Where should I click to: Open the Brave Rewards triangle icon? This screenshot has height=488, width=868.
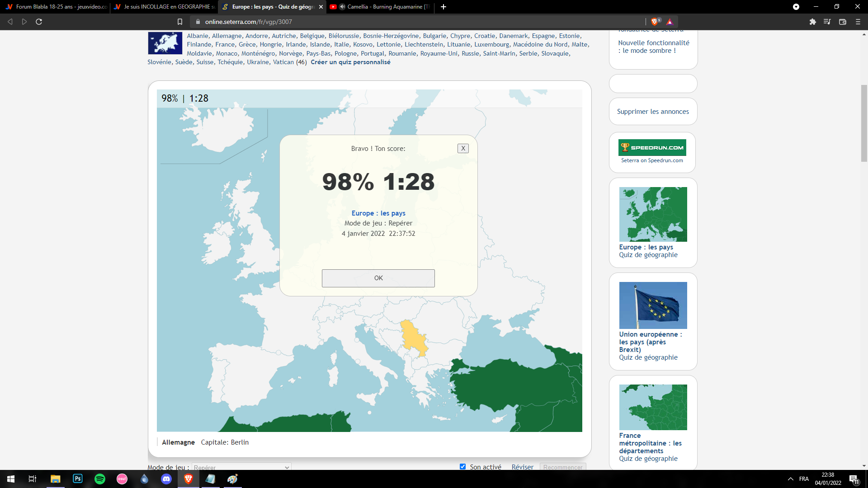pos(670,22)
